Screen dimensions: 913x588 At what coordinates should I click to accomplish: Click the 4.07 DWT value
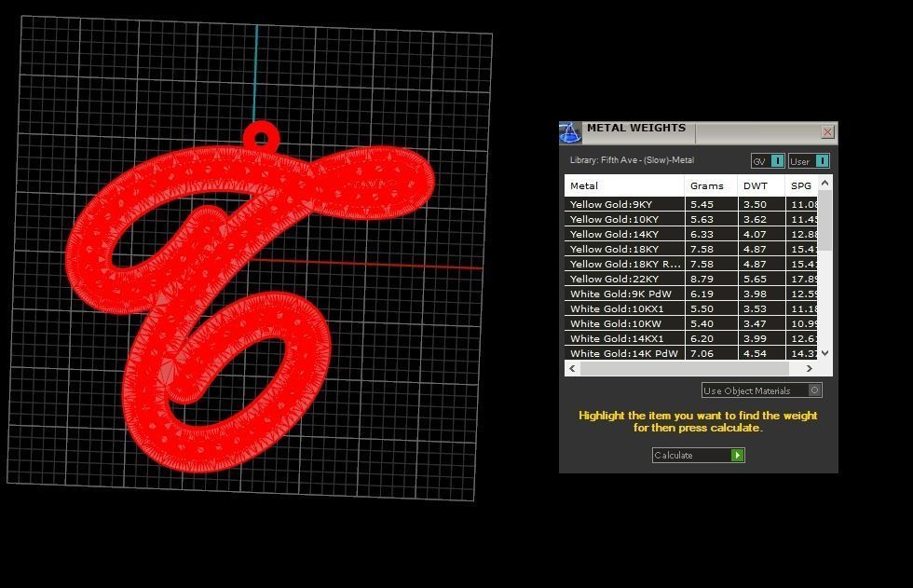pyautogui.click(x=755, y=234)
